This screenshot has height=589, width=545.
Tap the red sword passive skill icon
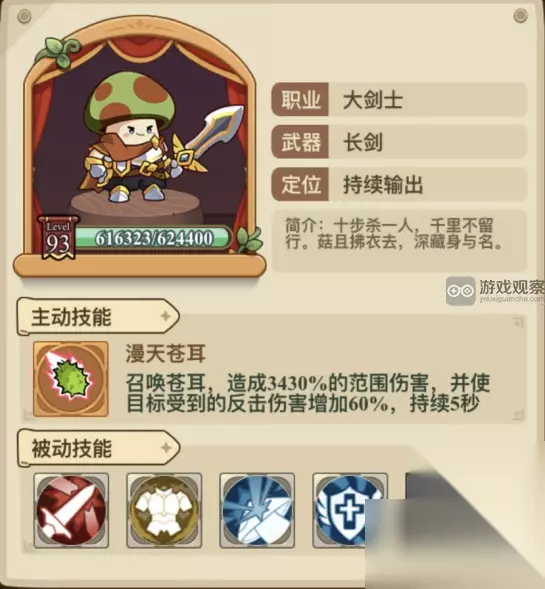[x=71, y=510]
